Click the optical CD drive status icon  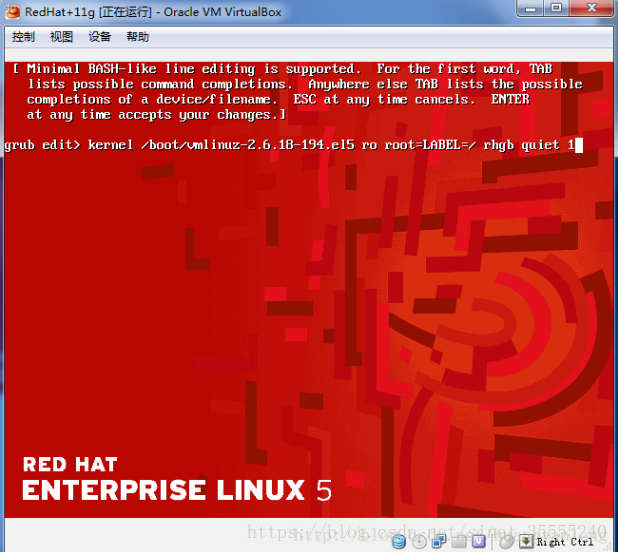coord(419,542)
